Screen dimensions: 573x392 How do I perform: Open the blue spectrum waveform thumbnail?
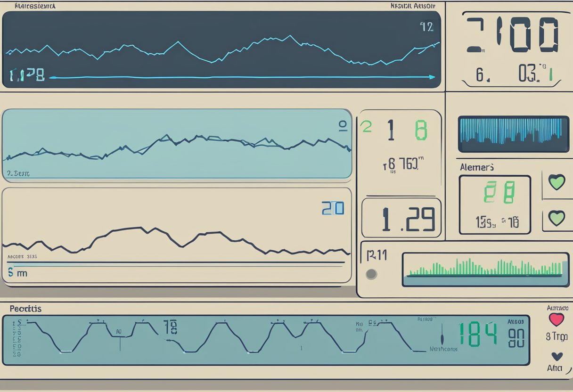(x=514, y=135)
